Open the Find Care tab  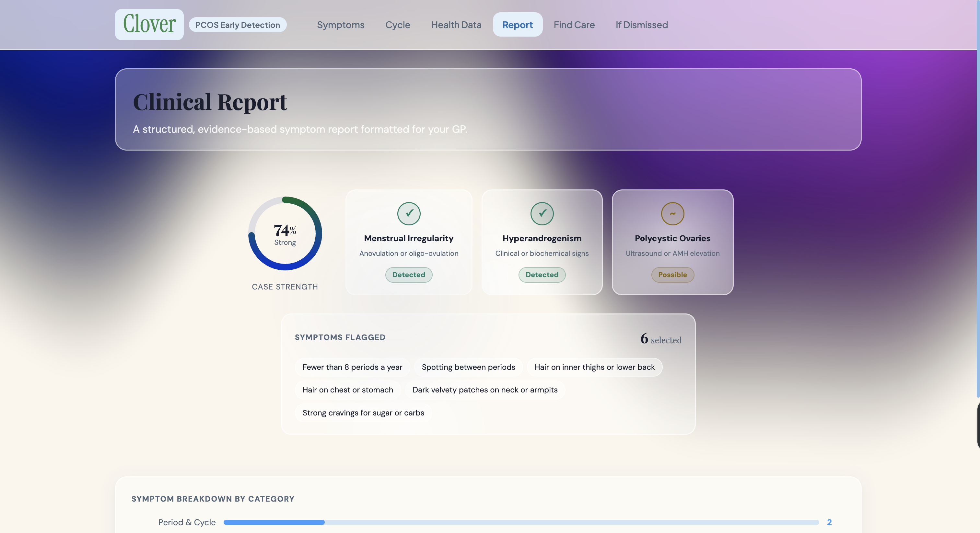[574, 25]
